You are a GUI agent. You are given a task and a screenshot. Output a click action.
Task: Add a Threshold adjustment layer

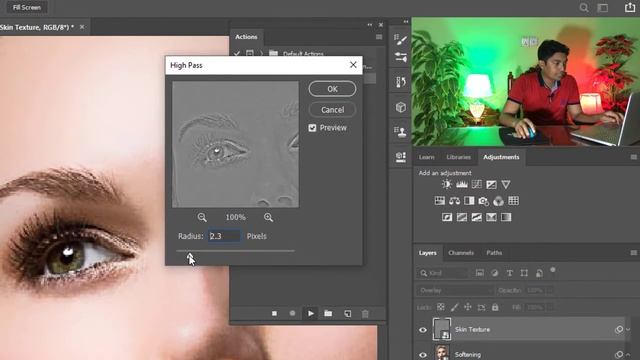tap(476, 217)
